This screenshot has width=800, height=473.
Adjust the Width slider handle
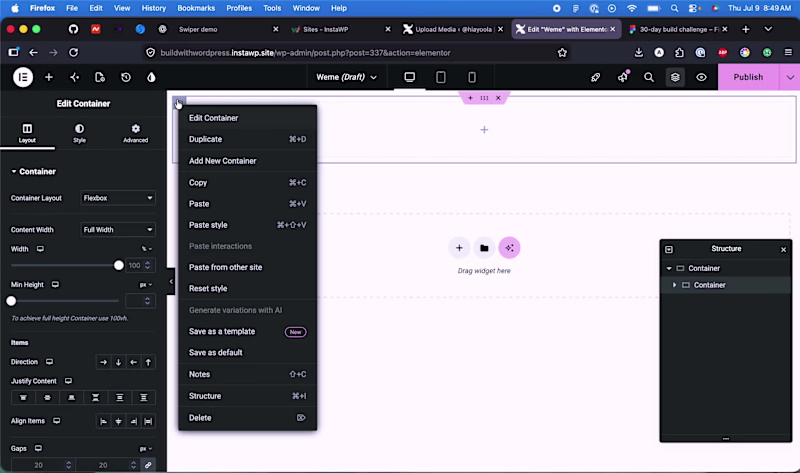(x=118, y=265)
